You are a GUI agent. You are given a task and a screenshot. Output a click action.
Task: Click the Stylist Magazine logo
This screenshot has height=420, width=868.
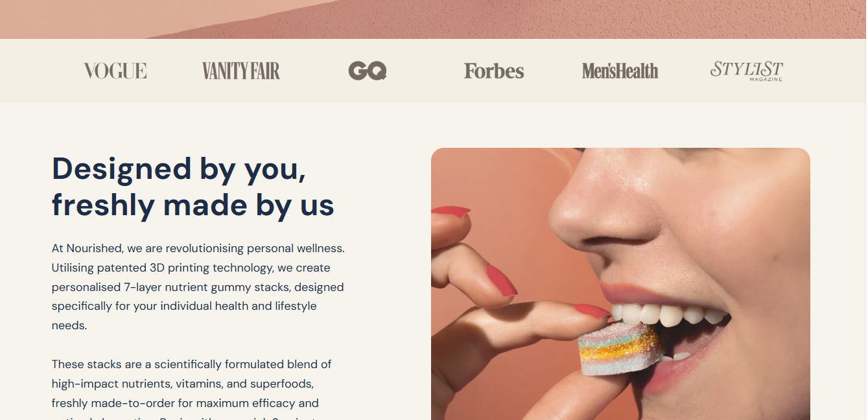point(746,71)
